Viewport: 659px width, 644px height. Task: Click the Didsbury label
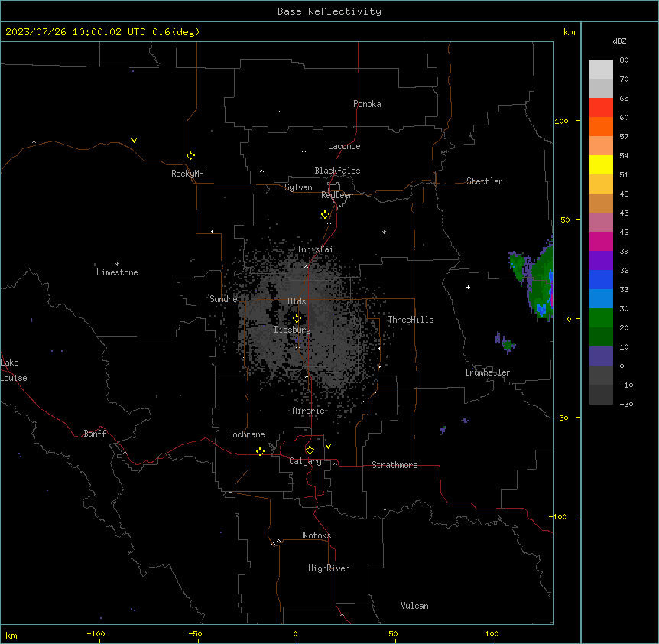pyautogui.click(x=293, y=330)
